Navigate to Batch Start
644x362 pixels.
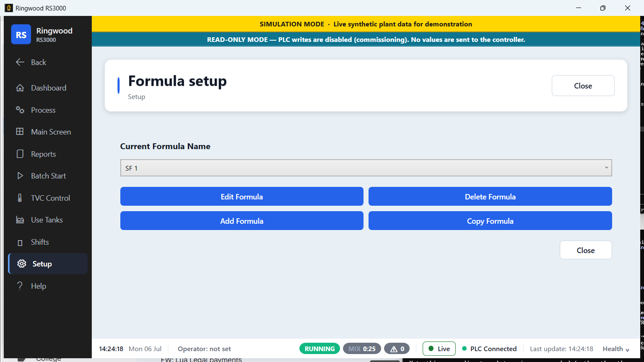[x=48, y=176]
